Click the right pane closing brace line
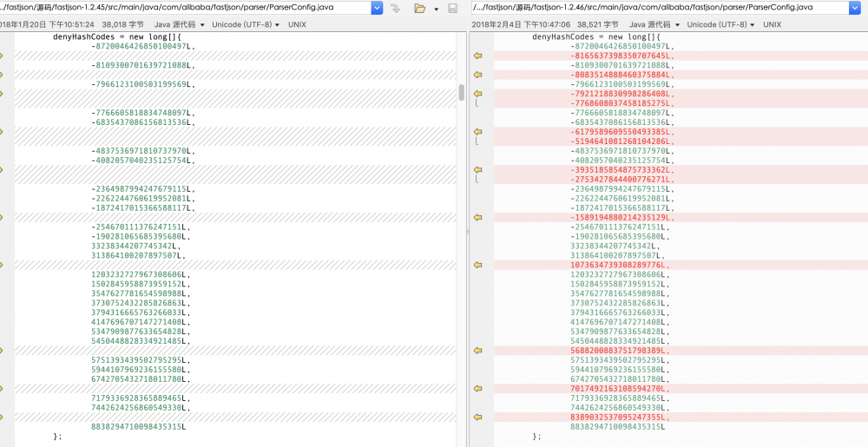 pyautogui.click(x=536, y=437)
